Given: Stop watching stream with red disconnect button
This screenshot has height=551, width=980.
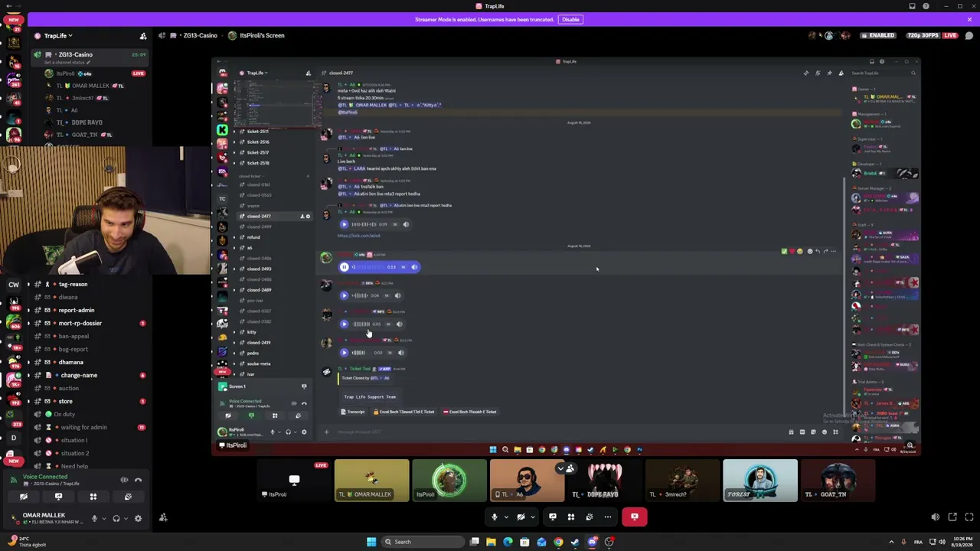Looking at the screenshot, I should (x=635, y=517).
